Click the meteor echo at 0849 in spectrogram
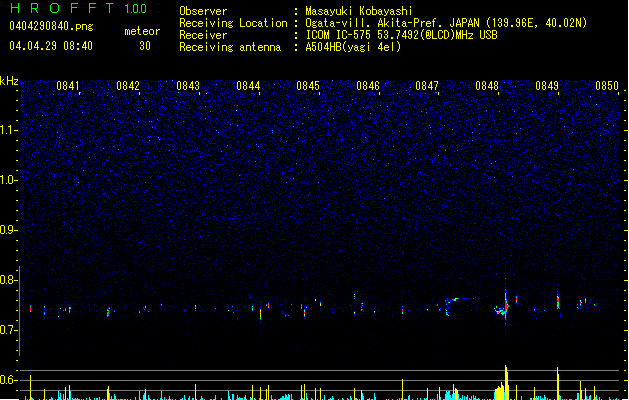The image size is (629, 400). pos(558,301)
